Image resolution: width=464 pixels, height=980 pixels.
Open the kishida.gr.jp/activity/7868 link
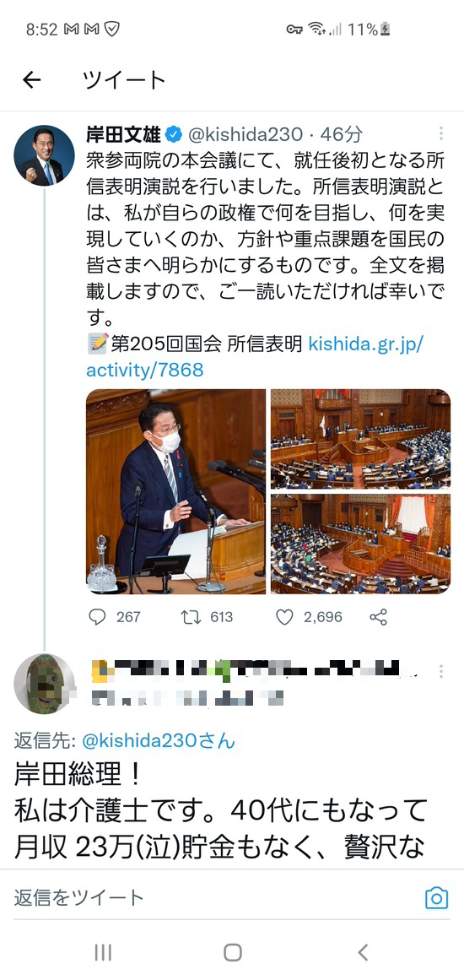(x=255, y=357)
